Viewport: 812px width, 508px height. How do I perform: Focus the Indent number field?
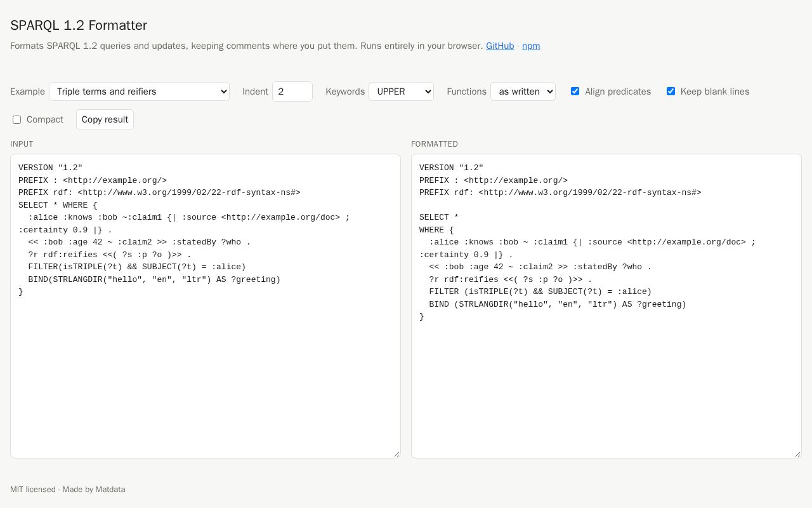[292, 91]
